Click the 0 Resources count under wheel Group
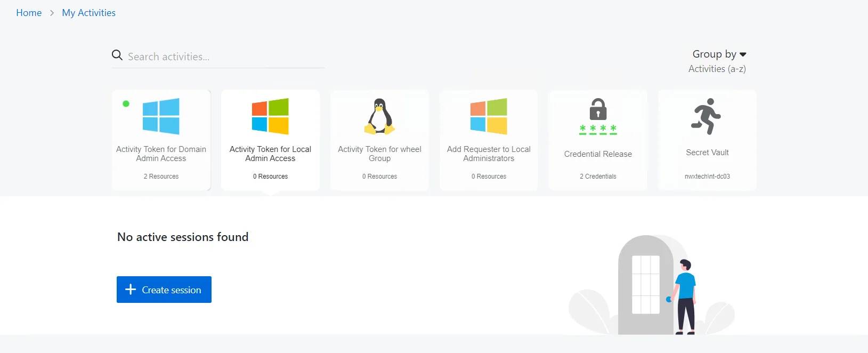Screen dimensions: 868x353 coord(379,176)
